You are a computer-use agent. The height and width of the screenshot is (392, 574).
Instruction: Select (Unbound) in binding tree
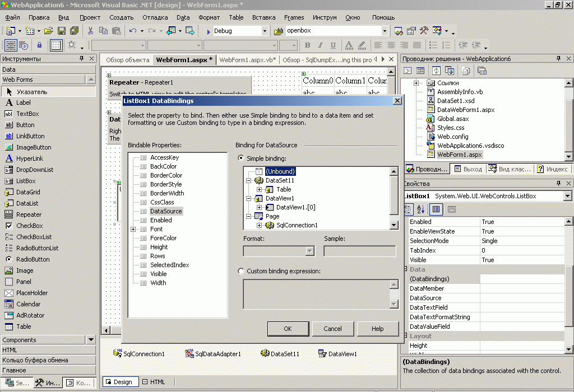click(280, 171)
